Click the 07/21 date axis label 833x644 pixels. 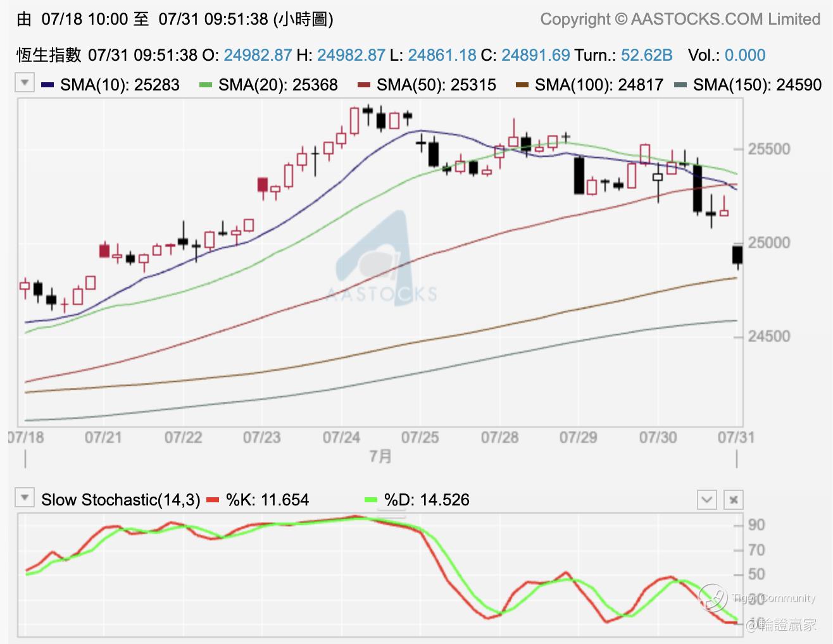103,437
